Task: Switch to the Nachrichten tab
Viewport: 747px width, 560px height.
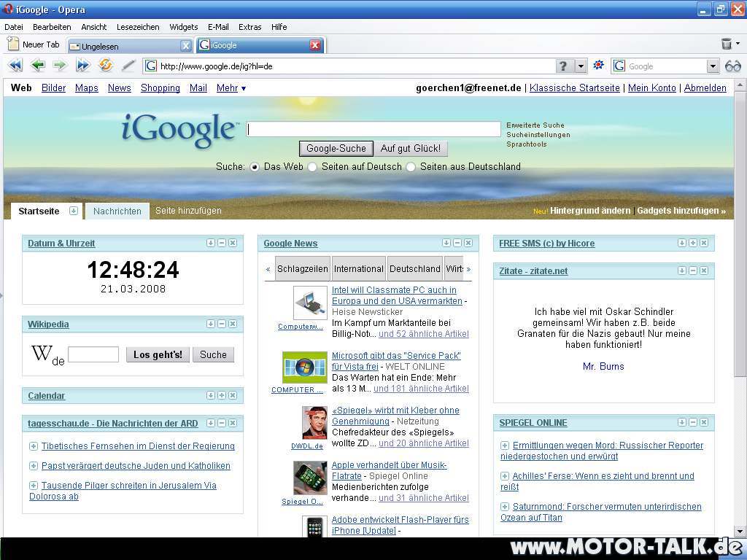Action: pos(117,211)
